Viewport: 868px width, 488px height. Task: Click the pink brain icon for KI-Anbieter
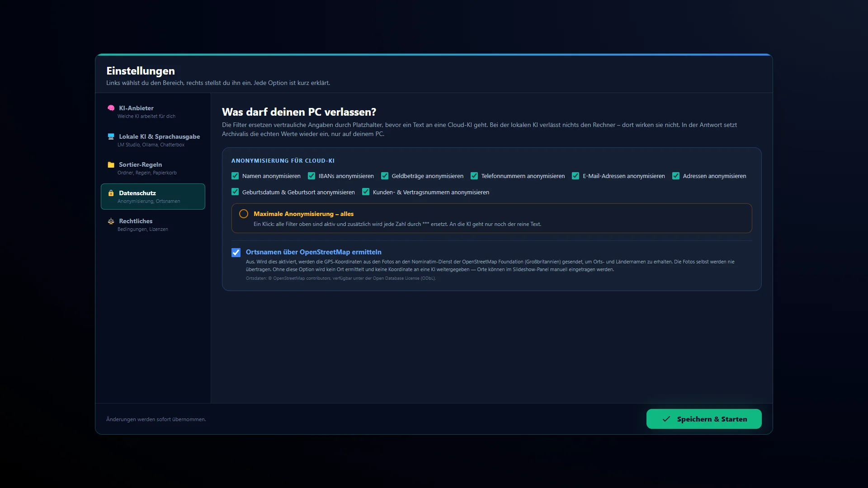coord(111,108)
